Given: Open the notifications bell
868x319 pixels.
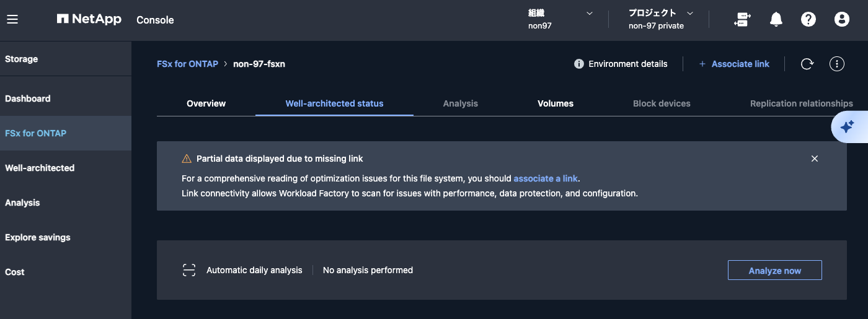Looking at the screenshot, I should [776, 20].
